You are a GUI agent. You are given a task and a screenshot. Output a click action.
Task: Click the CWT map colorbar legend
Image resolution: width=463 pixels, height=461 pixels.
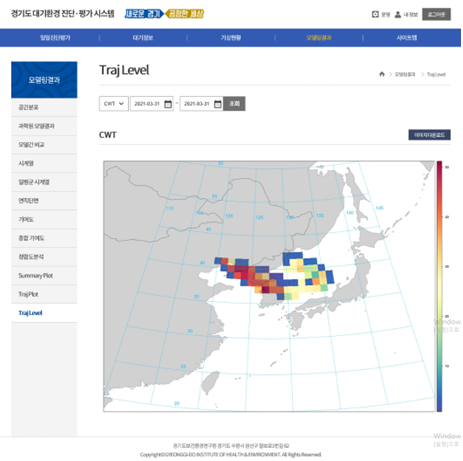(x=440, y=286)
